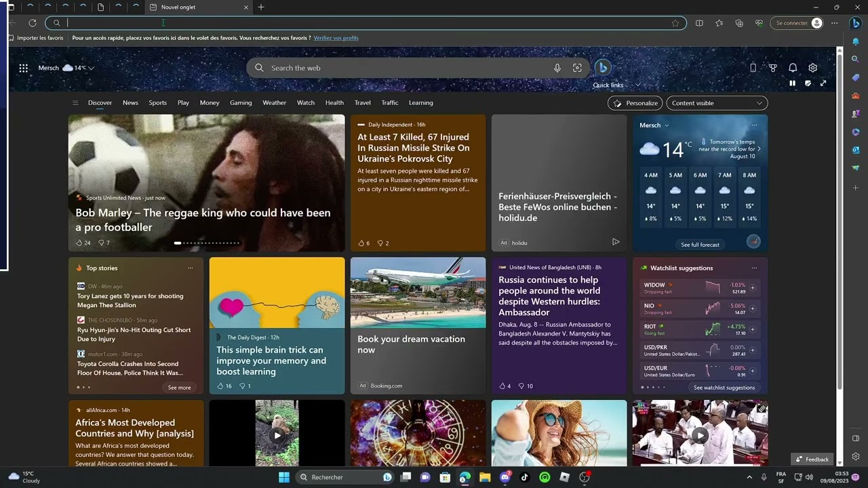
Task: Pause the background video
Action: click(x=792, y=83)
